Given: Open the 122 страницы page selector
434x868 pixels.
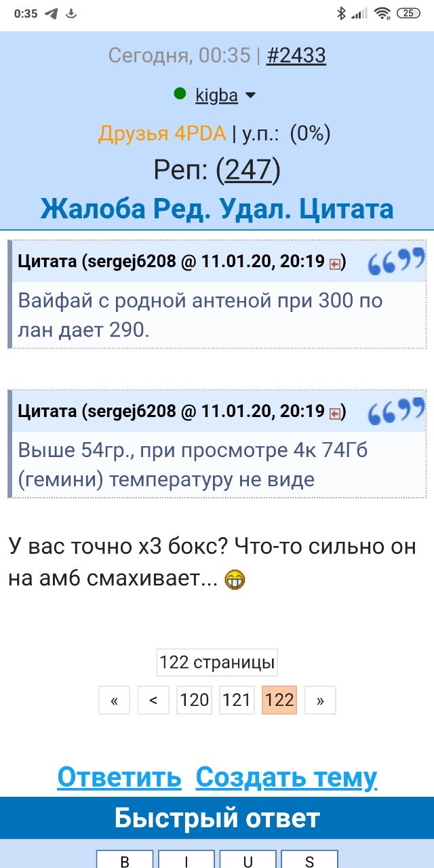Looking at the screenshot, I should click(x=217, y=662).
